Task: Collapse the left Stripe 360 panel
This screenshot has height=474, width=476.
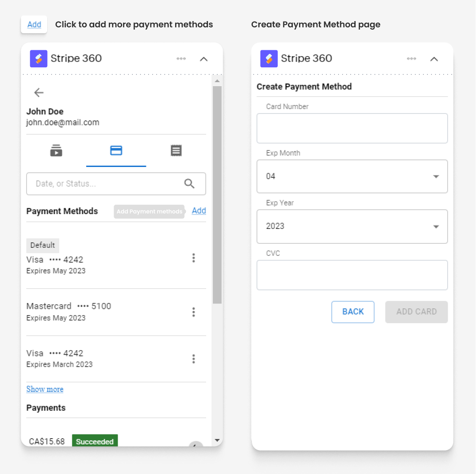Action: tap(204, 59)
